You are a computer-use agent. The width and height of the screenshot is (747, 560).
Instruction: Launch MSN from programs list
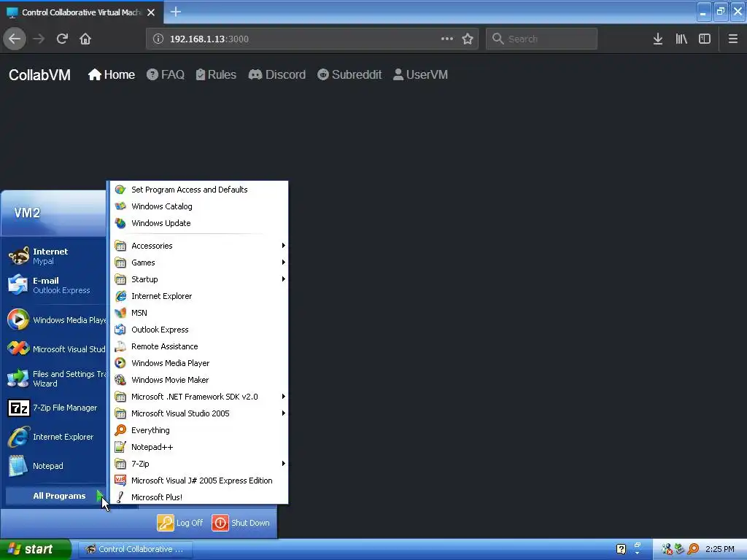point(199,312)
